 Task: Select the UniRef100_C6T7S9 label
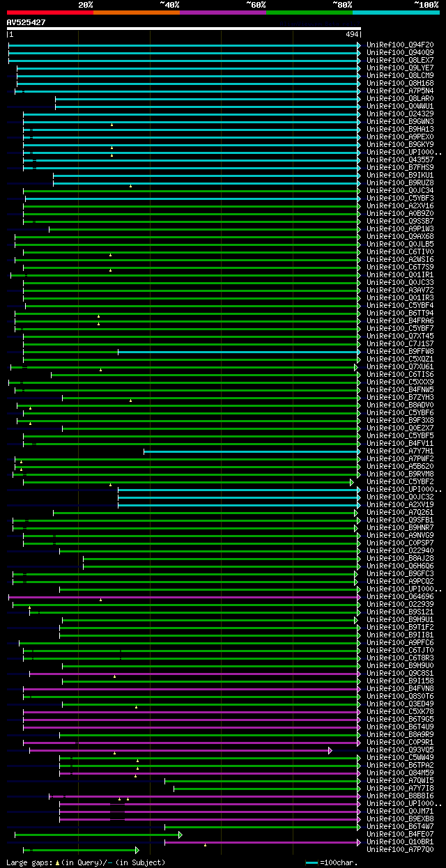click(400, 267)
